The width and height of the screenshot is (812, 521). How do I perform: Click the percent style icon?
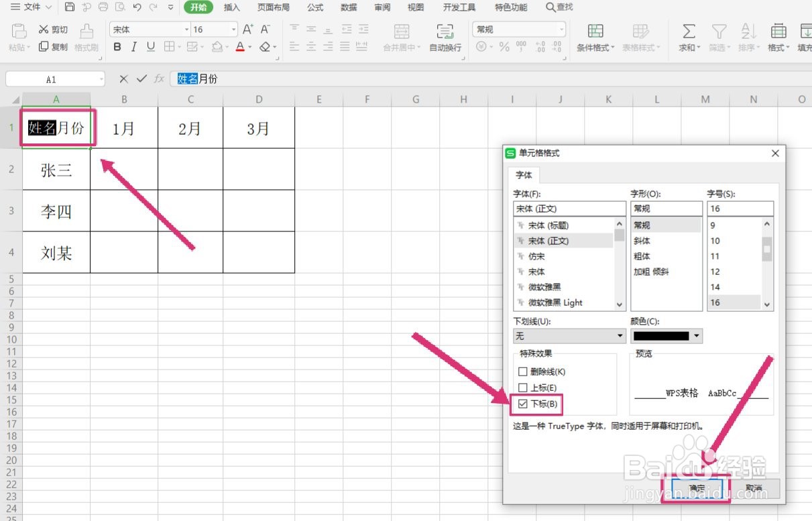[504, 47]
